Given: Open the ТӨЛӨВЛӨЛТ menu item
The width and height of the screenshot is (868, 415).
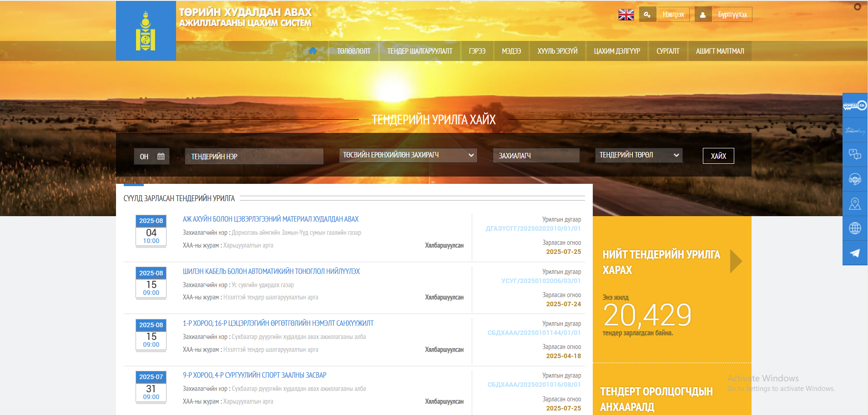Looking at the screenshot, I should [x=353, y=51].
